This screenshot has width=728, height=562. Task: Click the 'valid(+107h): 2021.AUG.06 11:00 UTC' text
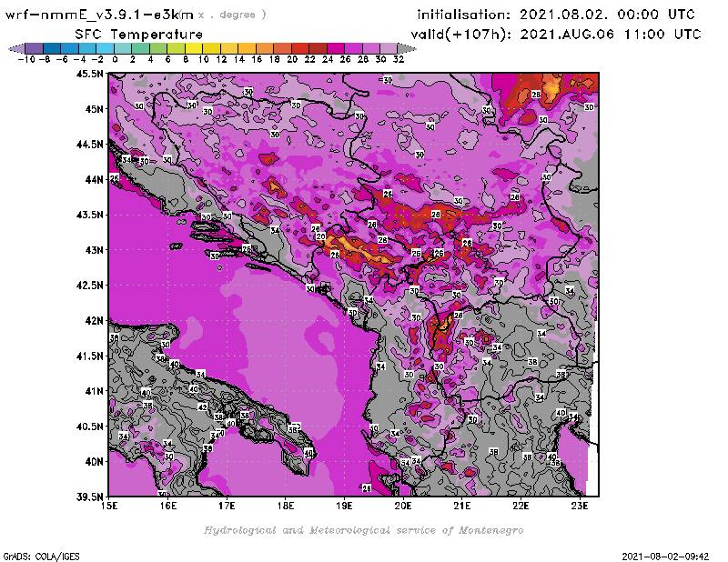(556, 35)
